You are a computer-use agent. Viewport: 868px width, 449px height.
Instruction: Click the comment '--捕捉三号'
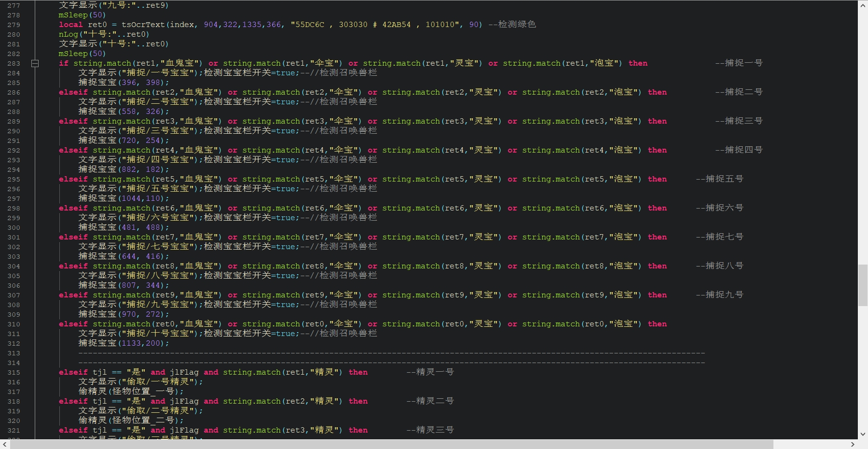point(739,121)
